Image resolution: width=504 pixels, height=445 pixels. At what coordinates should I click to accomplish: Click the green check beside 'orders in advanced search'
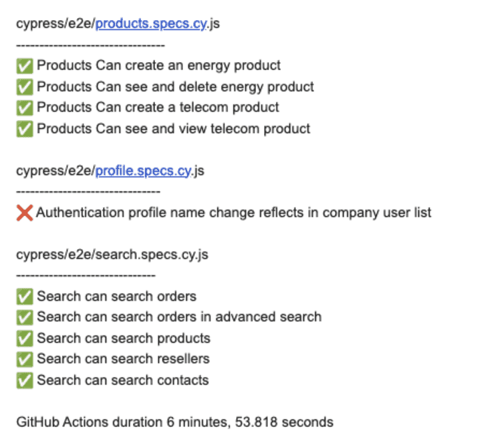tap(25, 317)
